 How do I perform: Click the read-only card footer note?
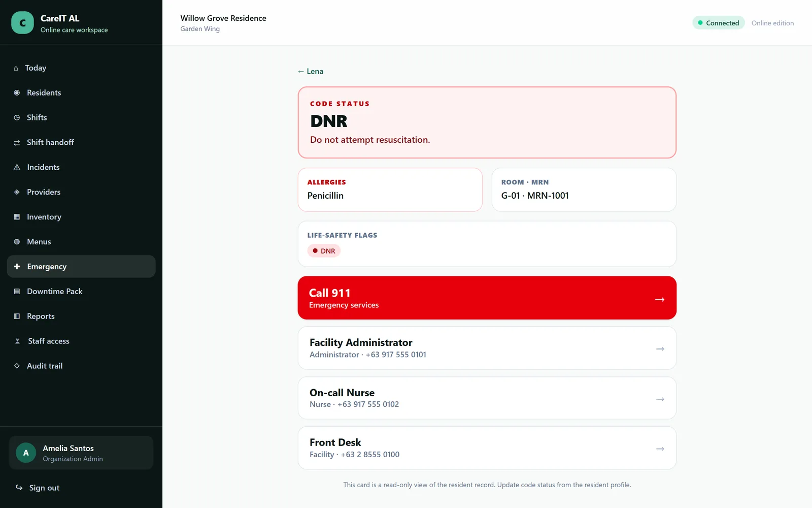[487, 485]
